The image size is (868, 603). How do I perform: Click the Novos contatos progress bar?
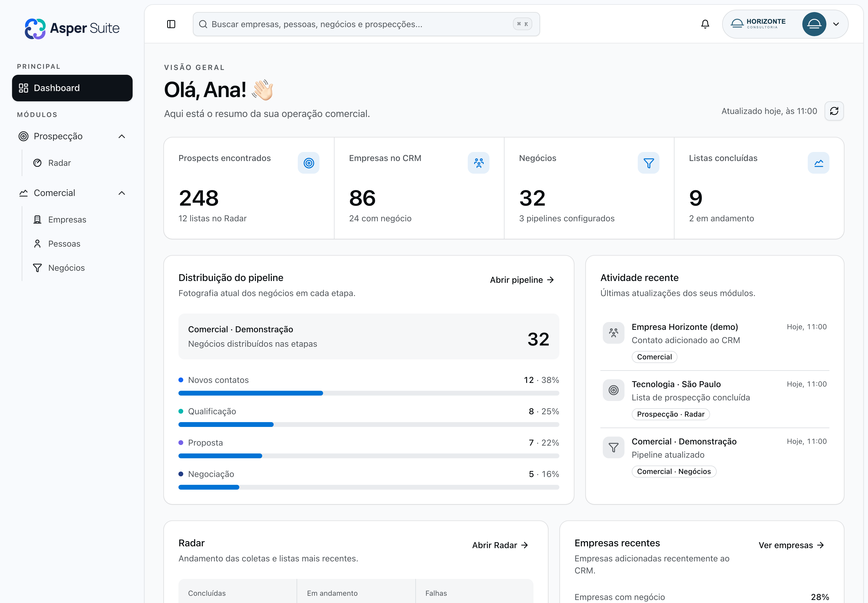[369, 393]
